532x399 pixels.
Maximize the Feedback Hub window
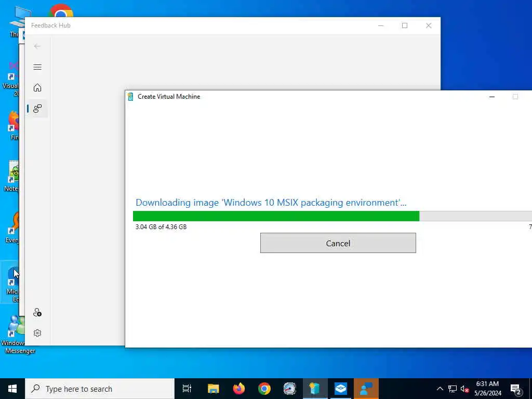[x=404, y=25]
